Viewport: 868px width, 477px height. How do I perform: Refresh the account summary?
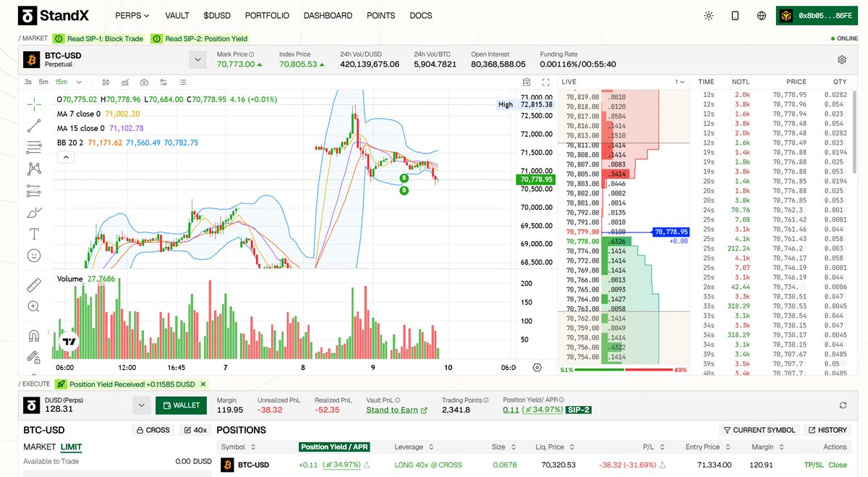pyautogui.click(x=843, y=406)
